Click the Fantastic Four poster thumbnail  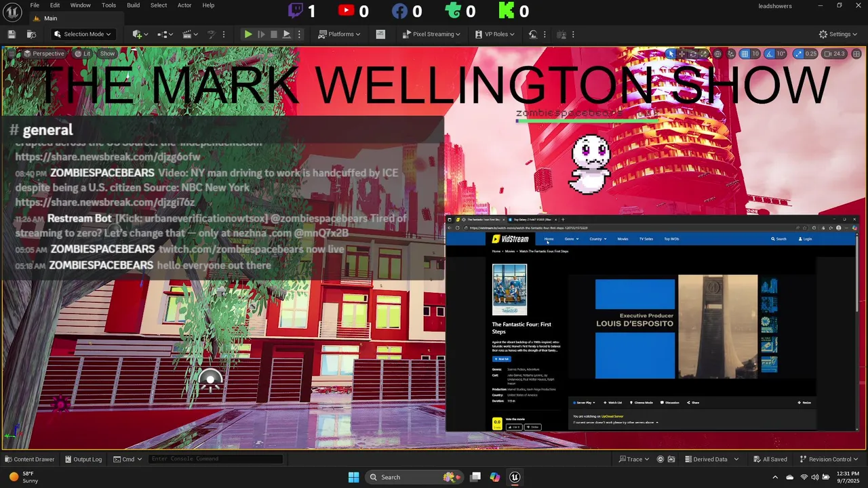pyautogui.click(x=509, y=289)
